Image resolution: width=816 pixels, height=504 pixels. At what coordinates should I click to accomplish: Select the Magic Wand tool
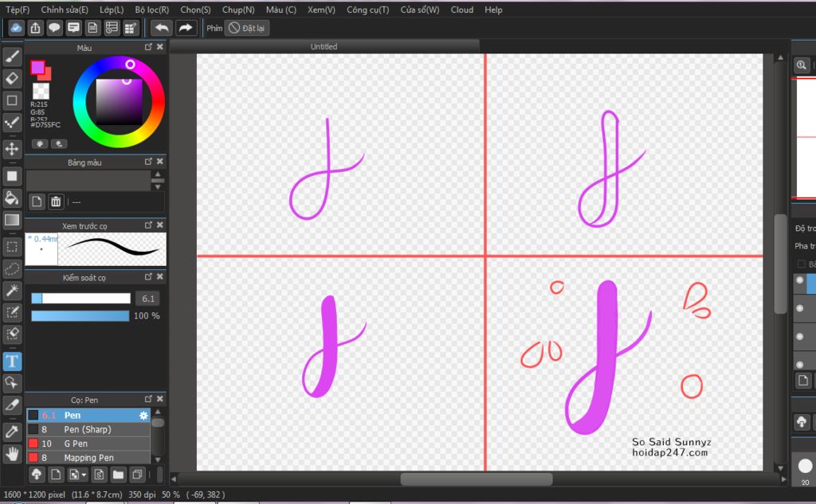pos(12,291)
